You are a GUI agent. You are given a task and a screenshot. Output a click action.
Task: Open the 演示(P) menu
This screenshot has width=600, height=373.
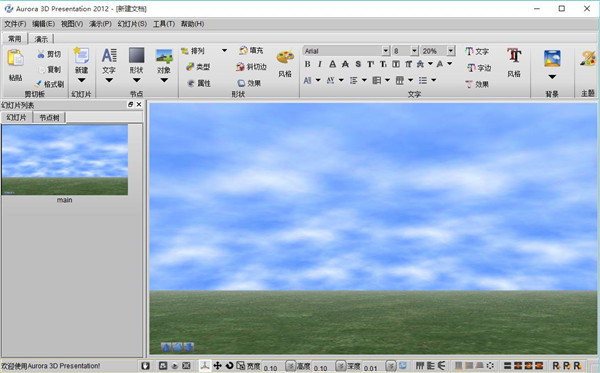pyautogui.click(x=100, y=24)
